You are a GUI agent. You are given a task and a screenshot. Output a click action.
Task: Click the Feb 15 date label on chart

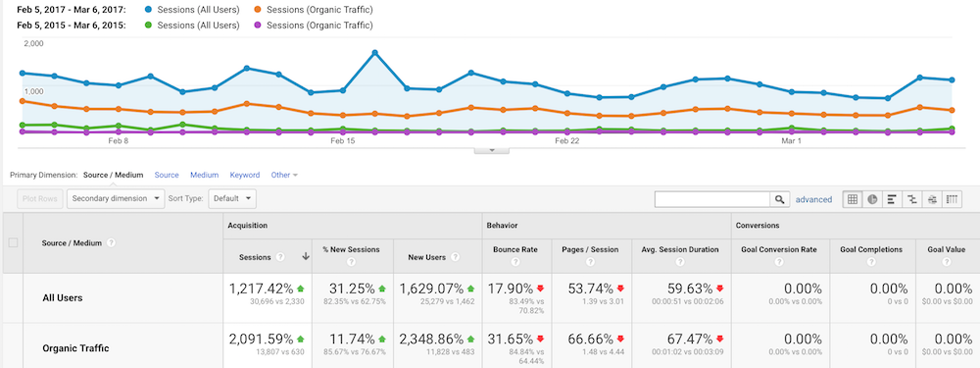(x=342, y=141)
